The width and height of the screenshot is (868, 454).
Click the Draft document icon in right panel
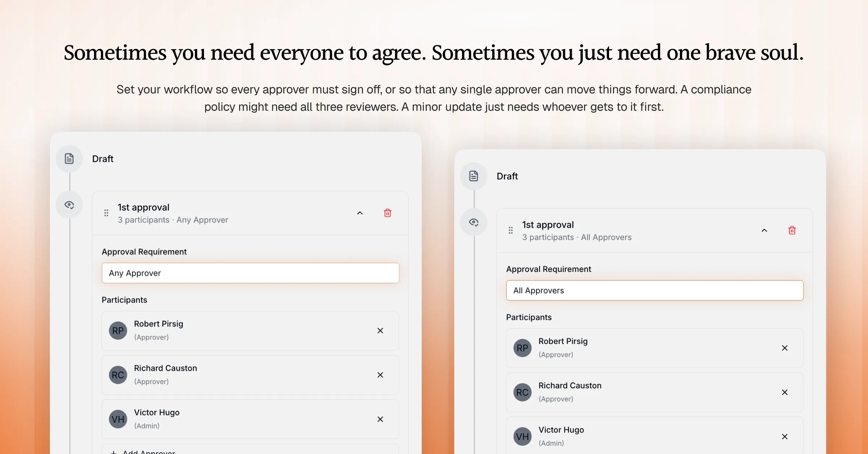pos(473,176)
